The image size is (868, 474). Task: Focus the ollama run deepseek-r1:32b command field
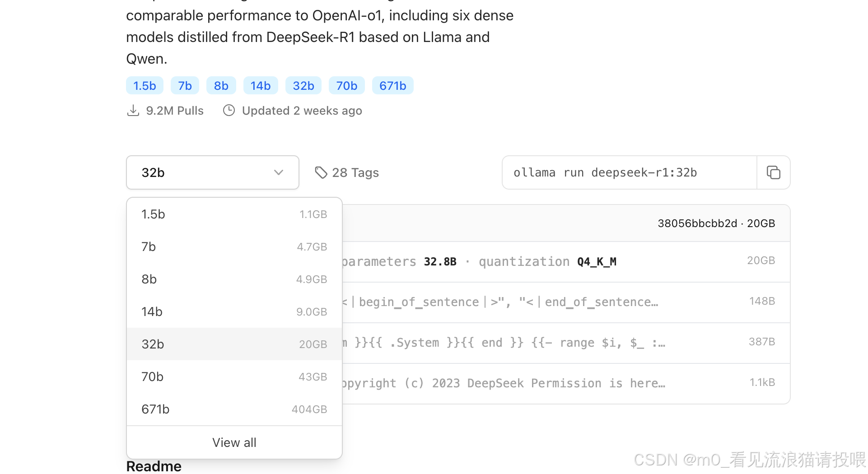pyautogui.click(x=630, y=172)
